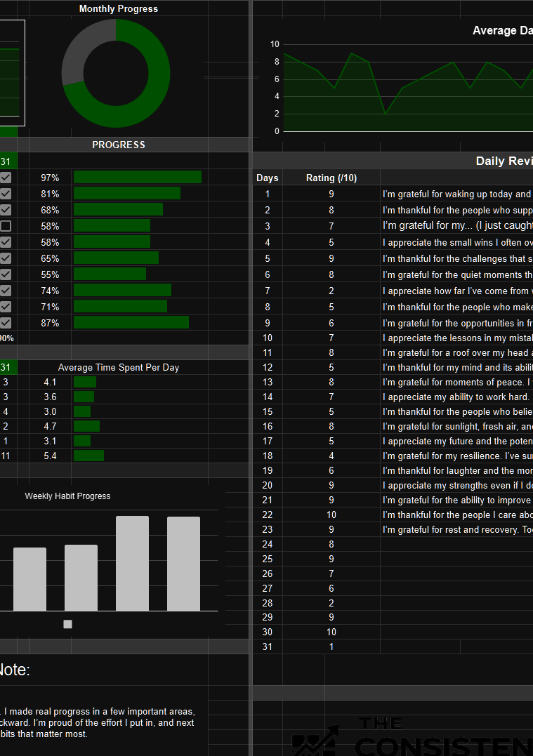533x756 pixels.
Task: Click the 5.4 average time bar
Action: coord(88,456)
